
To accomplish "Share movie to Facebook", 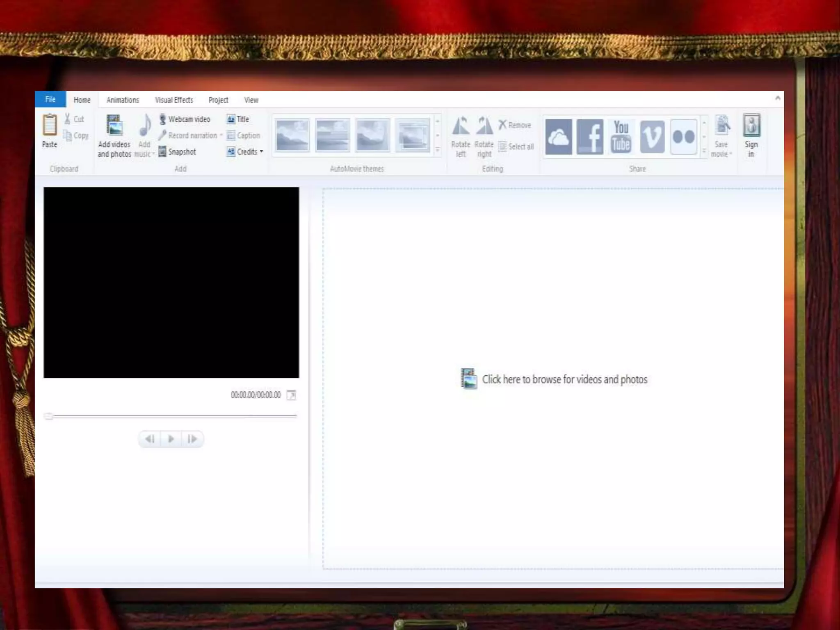I will pos(590,137).
